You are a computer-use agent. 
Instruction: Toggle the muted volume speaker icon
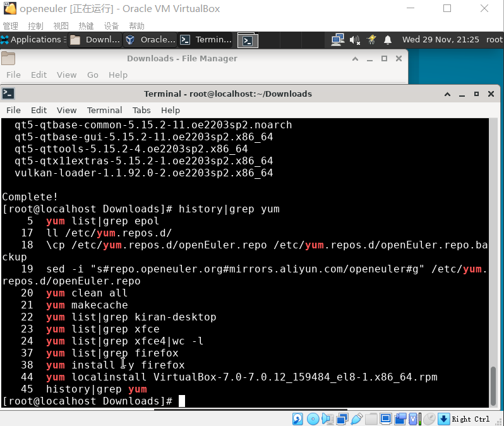click(x=355, y=39)
